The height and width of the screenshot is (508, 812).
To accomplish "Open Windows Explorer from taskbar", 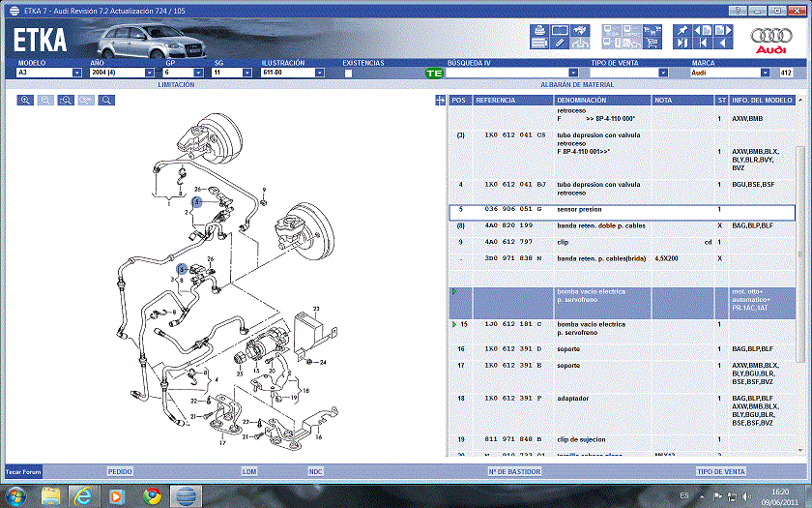I will (50, 496).
